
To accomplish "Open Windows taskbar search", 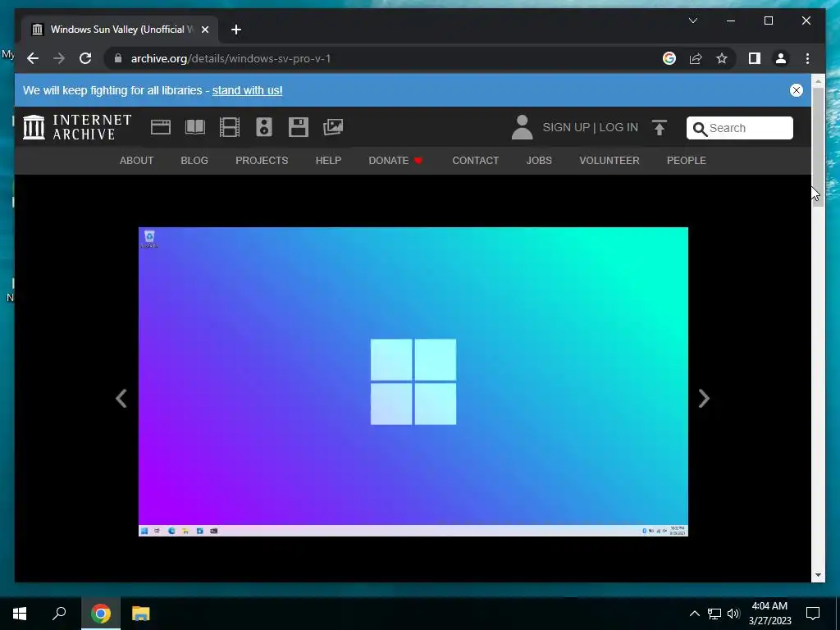I will [59, 614].
